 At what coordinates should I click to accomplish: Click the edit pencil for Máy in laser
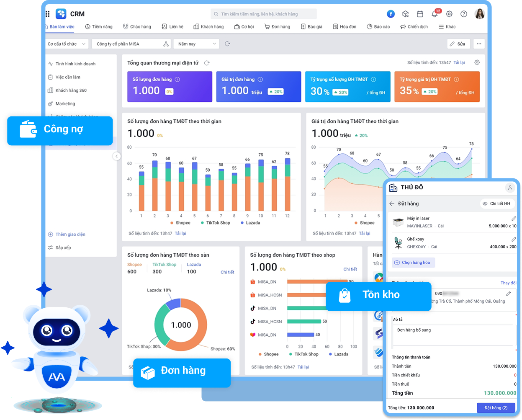tap(514, 219)
